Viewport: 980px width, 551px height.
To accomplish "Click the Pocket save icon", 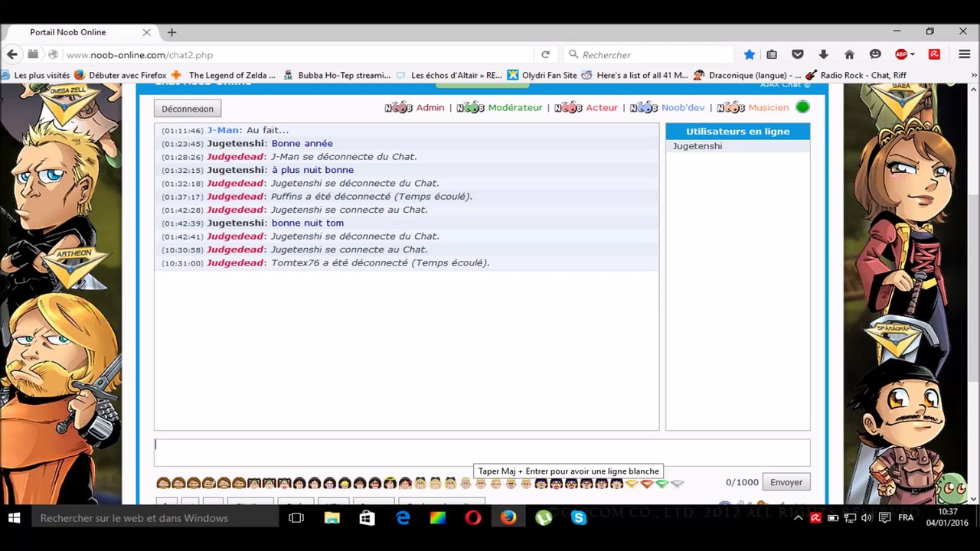I will click(x=798, y=54).
